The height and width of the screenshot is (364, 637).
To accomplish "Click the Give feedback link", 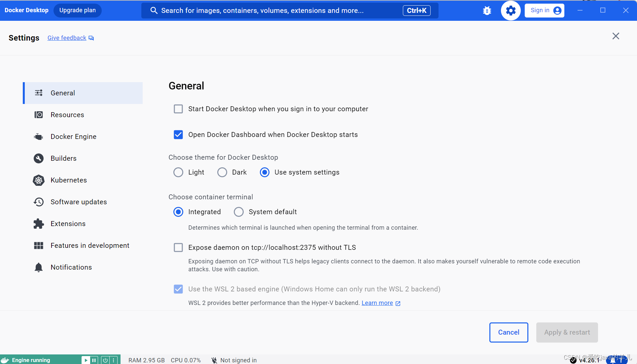I will click(x=66, y=38).
